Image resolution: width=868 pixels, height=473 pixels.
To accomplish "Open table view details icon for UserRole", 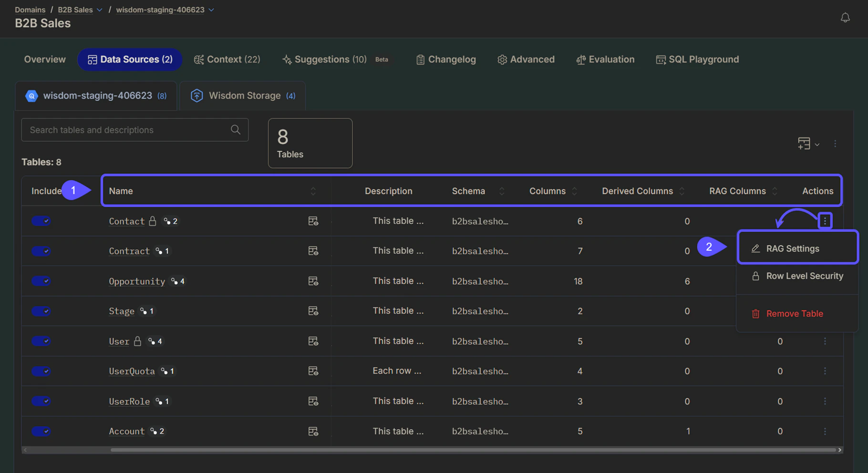I will pos(313,401).
